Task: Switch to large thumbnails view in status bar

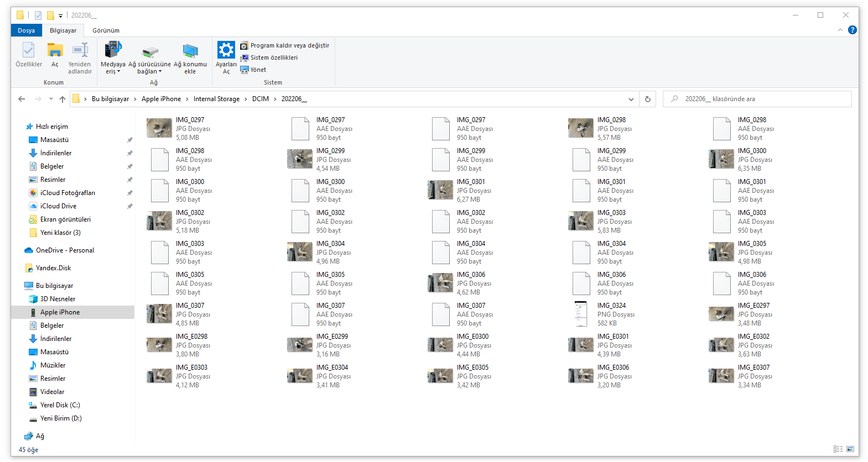Action: [850, 449]
